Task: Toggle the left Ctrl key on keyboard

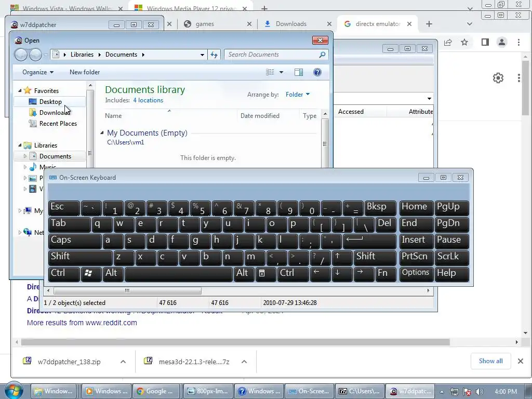Action: point(64,274)
